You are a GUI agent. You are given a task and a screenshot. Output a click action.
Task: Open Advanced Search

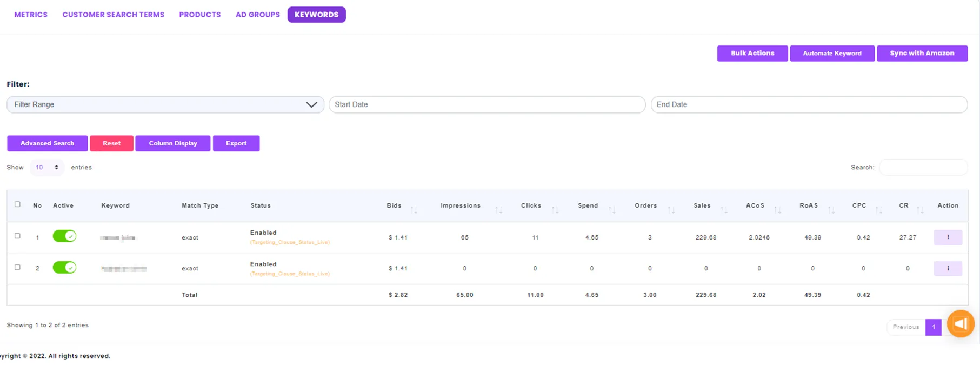48,143
